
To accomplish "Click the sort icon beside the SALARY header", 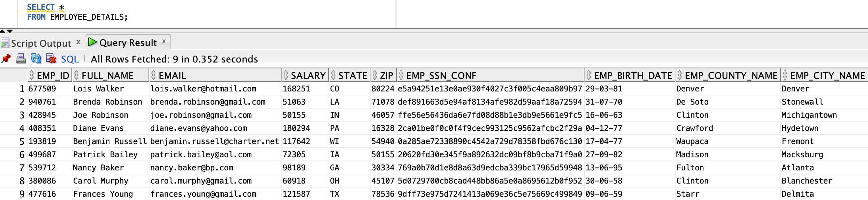I will click(x=286, y=75).
